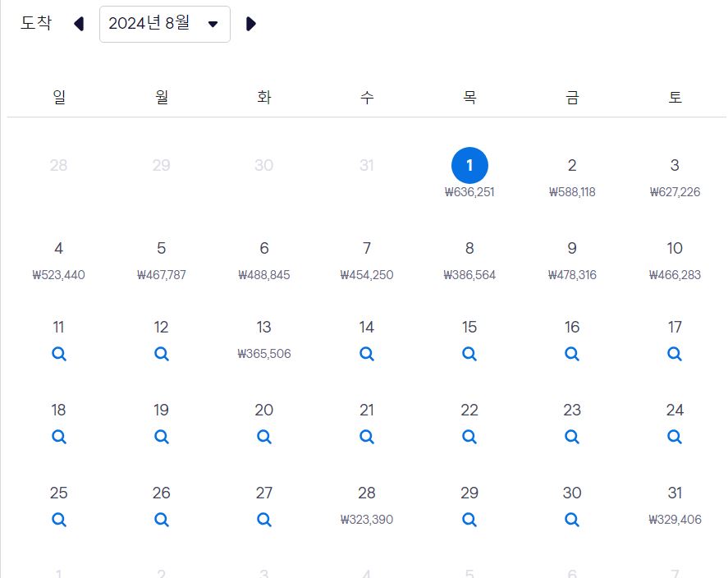Click the 목 weekday header

[469, 97]
